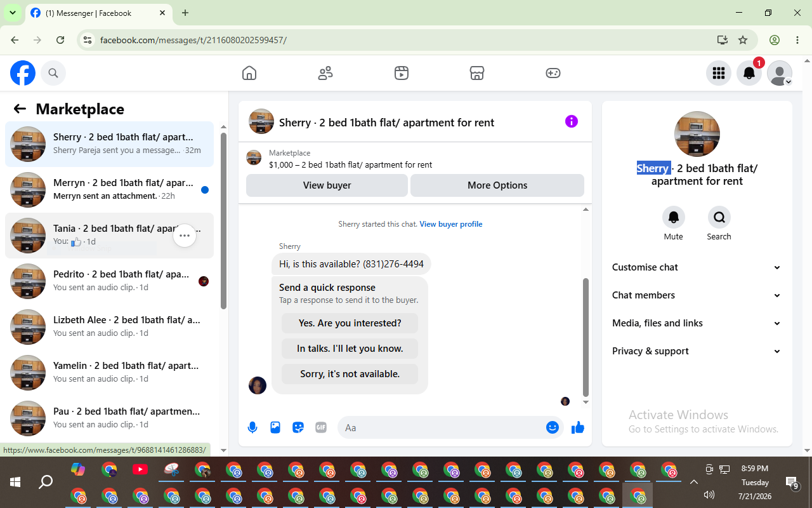Expand the Customise chat section
The width and height of the screenshot is (812, 508).
tap(697, 267)
